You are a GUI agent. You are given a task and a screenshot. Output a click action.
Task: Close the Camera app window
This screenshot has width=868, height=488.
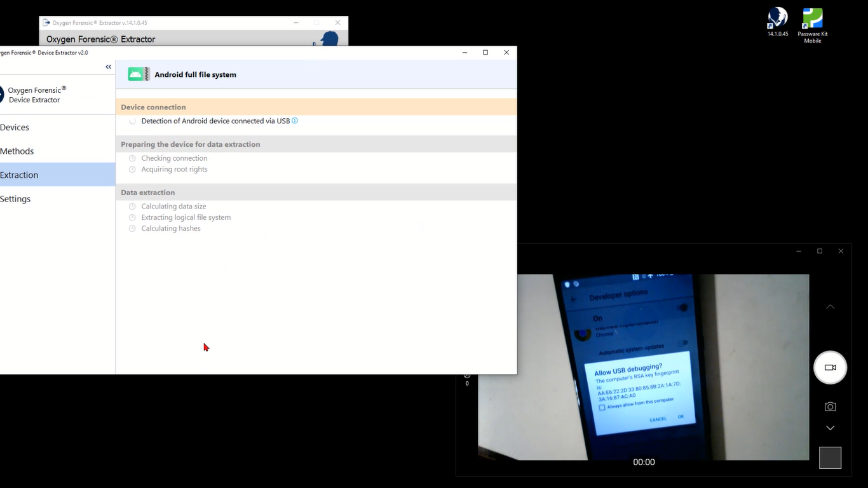pyautogui.click(x=841, y=251)
